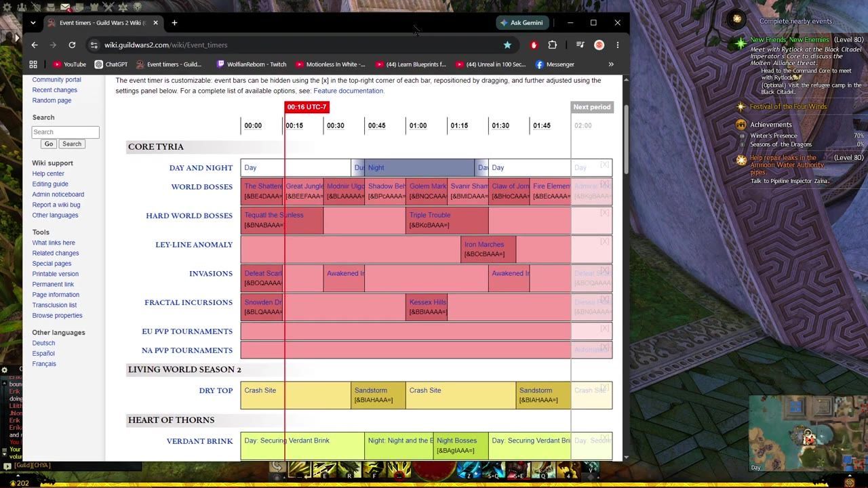Open ChatGPT bookmark
The image size is (868, 488).
pyautogui.click(x=111, y=64)
